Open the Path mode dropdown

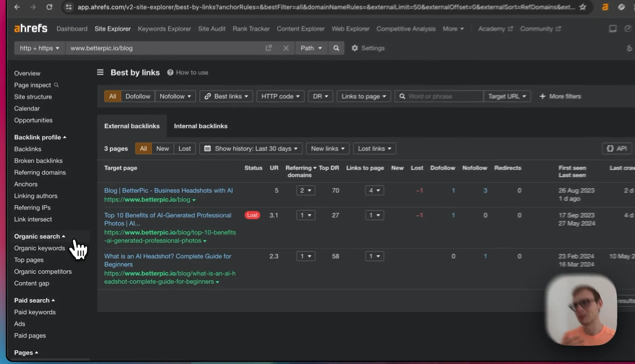311,48
